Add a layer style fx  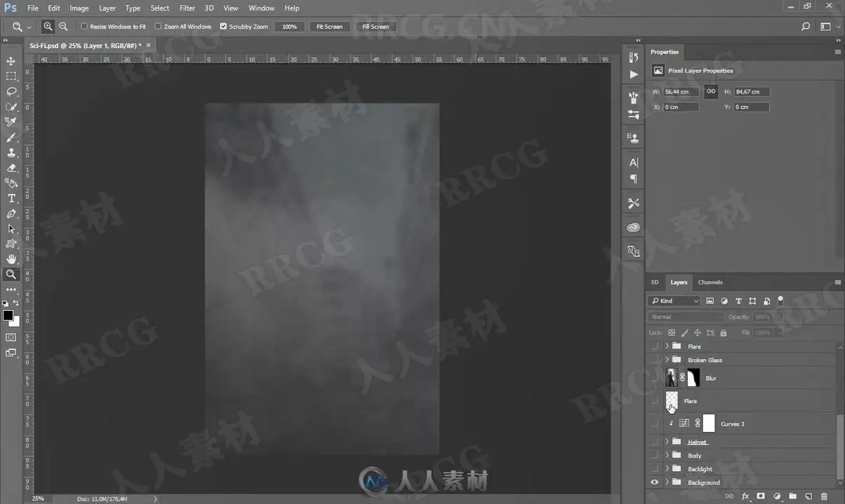(746, 496)
